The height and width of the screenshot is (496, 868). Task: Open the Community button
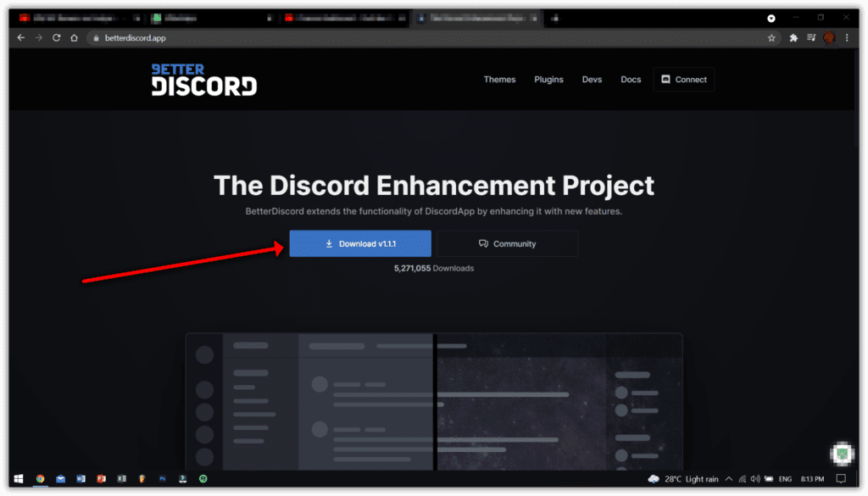pyautogui.click(x=507, y=243)
